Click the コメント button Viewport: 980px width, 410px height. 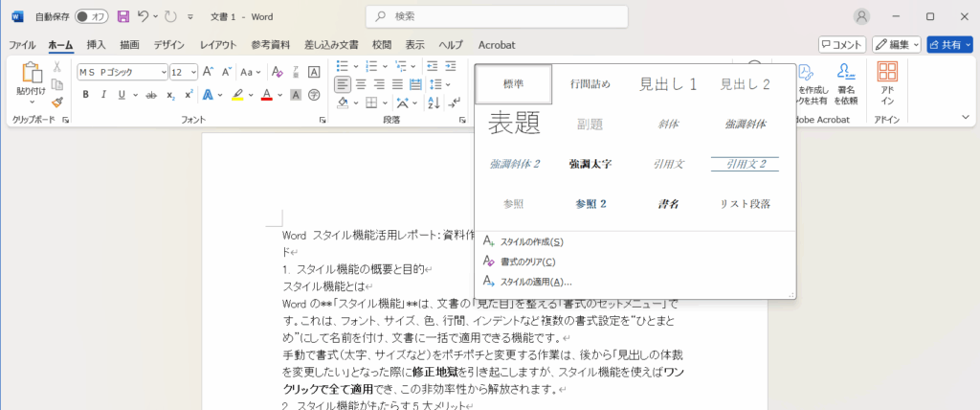point(842,44)
